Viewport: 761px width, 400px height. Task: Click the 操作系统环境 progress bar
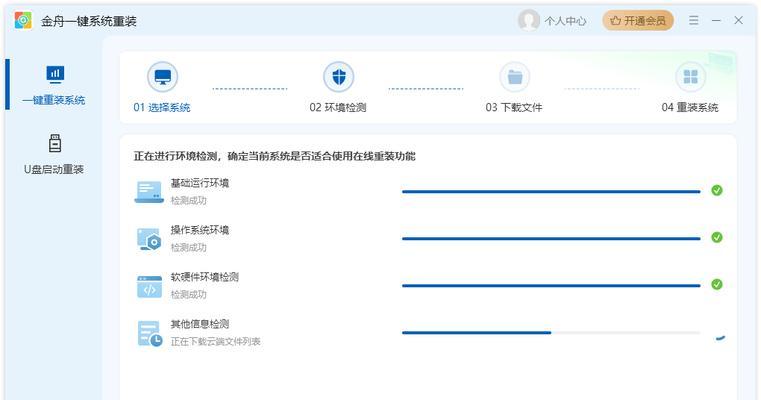tap(551, 239)
